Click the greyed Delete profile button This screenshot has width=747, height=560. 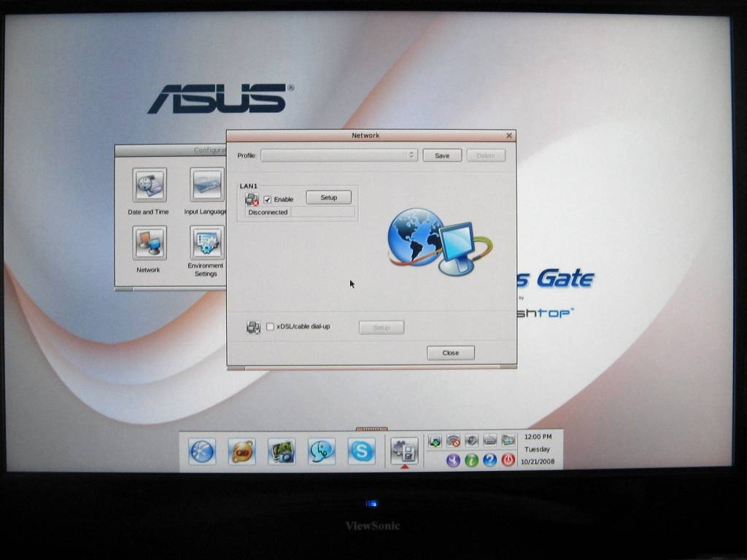coord(486,156)
